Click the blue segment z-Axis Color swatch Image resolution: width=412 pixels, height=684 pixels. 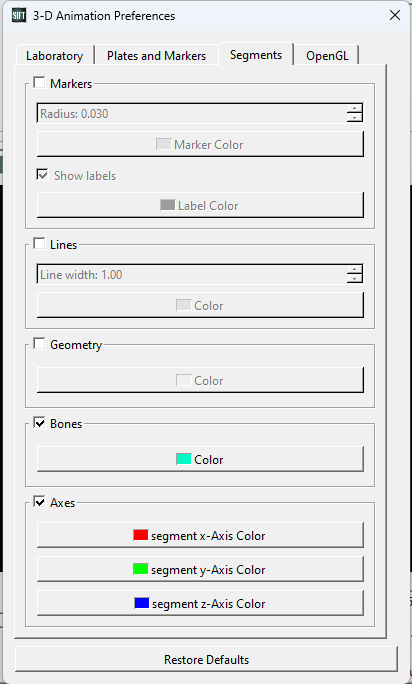click(141, 603)
